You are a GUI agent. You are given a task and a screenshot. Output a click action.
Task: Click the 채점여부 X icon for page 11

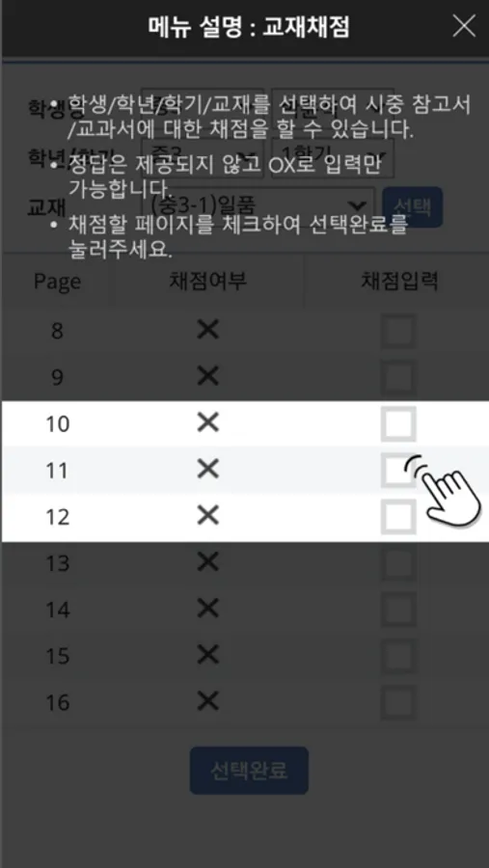coord(208,470)
